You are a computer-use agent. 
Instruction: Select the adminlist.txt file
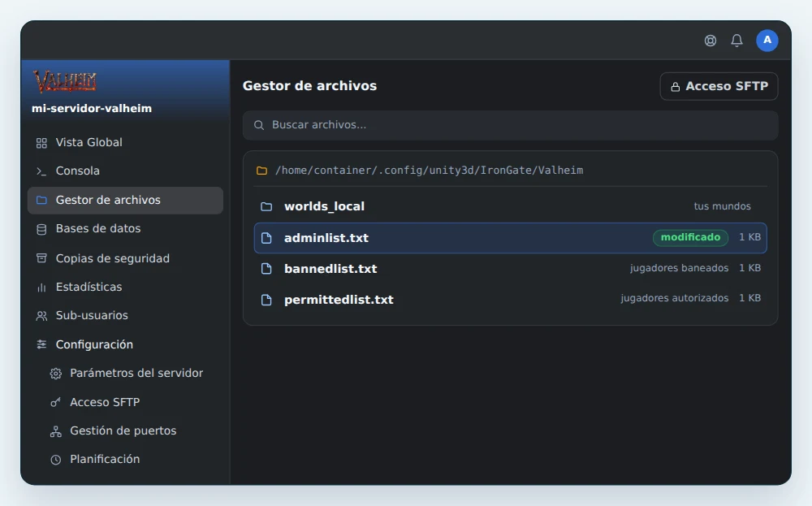pos(510,238)
